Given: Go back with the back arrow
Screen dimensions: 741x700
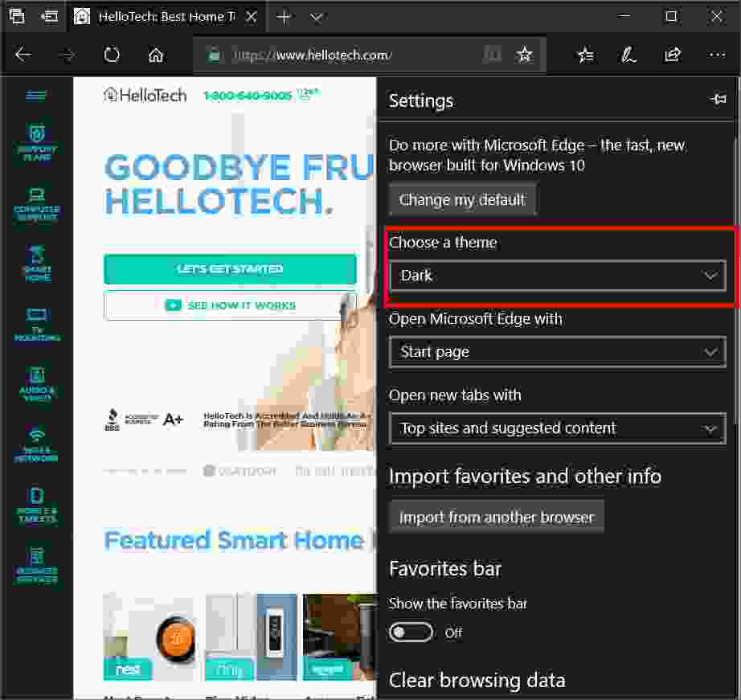Looking at the screenshot, I should tap(23, 55).
